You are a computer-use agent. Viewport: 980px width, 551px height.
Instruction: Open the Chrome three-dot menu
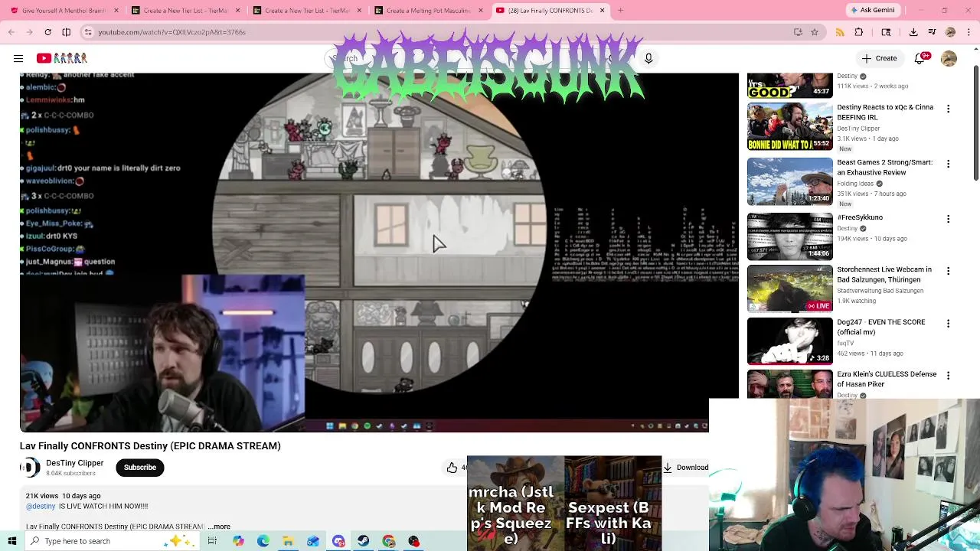pyautogui.click(x=969, y=32)
